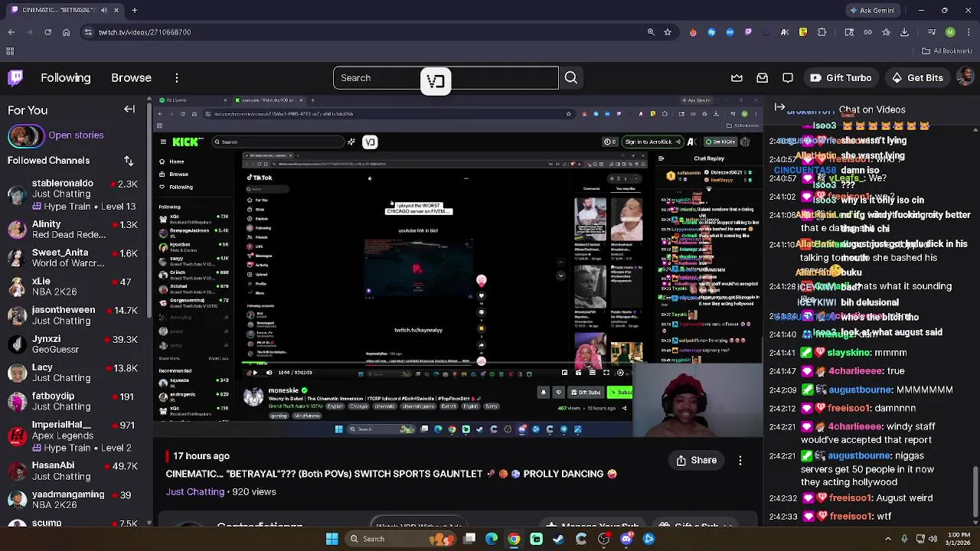Open the AK extension icon

785,32
